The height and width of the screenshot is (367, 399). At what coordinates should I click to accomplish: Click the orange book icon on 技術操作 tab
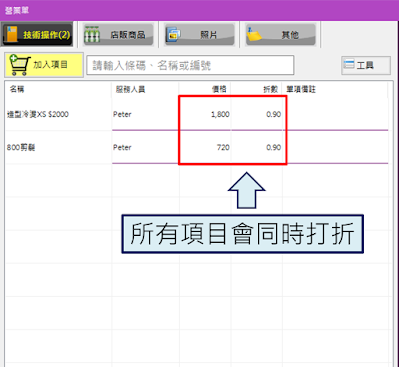pyautogui.click(x=12, y=34)
